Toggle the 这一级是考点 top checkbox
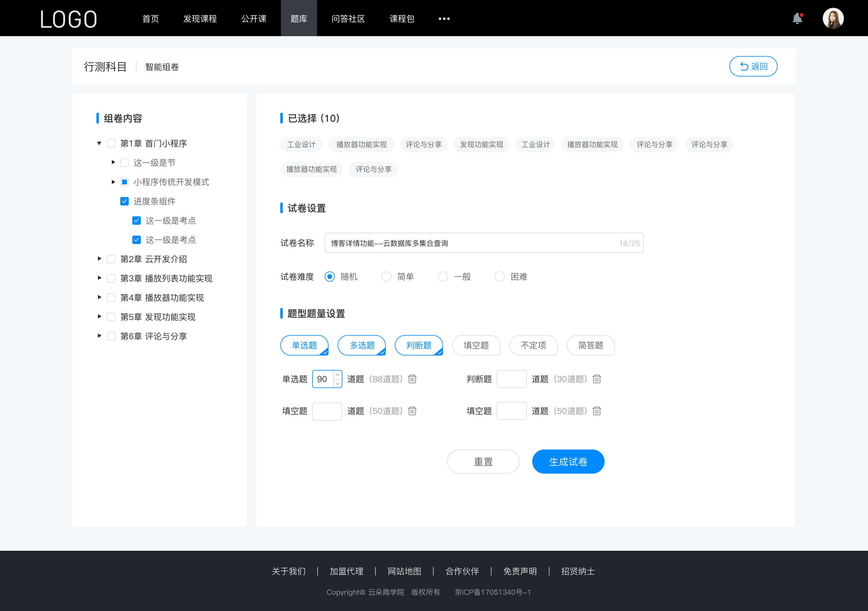The width and height of the screenshot is (868, 611). pyautogui.click(x=136, y=220)
